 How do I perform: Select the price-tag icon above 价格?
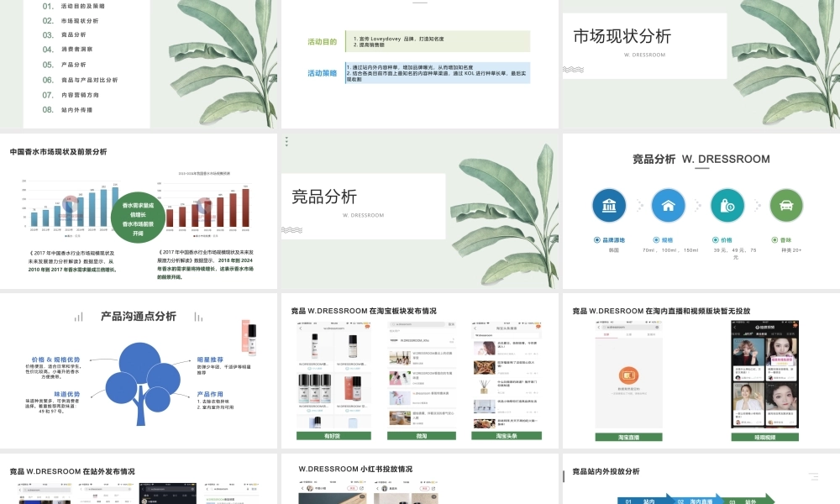[x=727, y=205]
